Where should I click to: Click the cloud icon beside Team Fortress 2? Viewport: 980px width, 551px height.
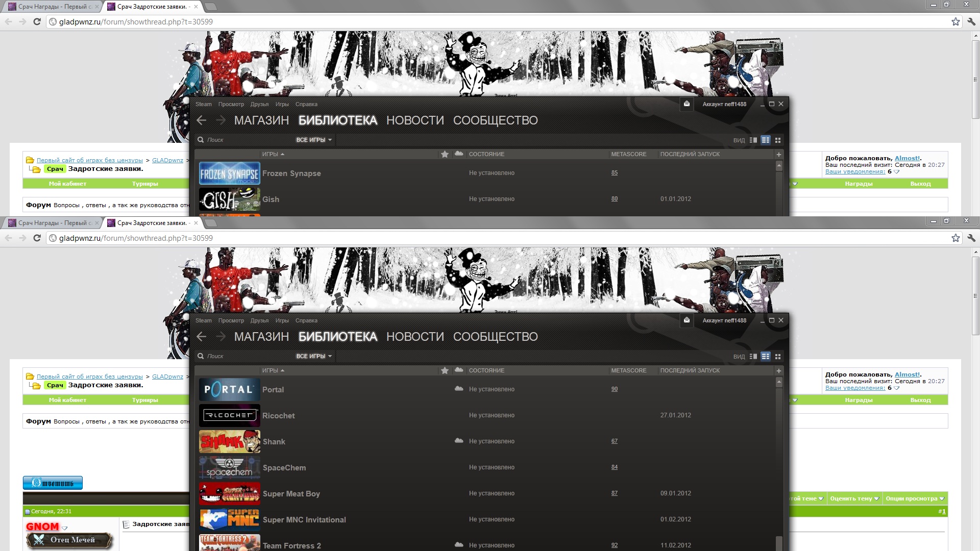[x=459, y=545]
